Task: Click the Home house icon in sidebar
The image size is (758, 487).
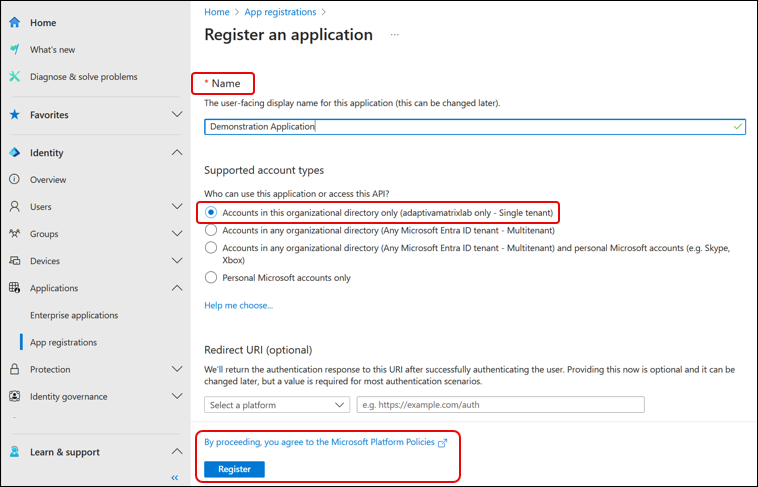Action: pyautogui.click(x=15, y=22)
